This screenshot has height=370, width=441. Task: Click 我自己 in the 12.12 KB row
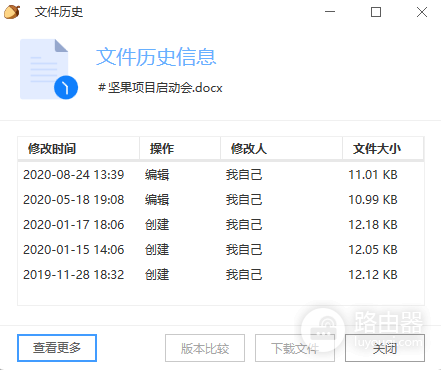tap(244, 275)
